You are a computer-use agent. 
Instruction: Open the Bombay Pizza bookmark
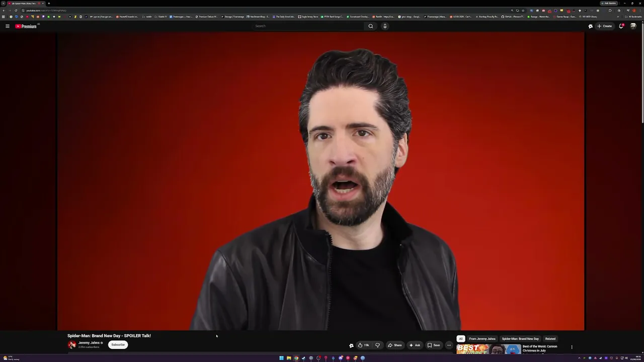point(487,17)
